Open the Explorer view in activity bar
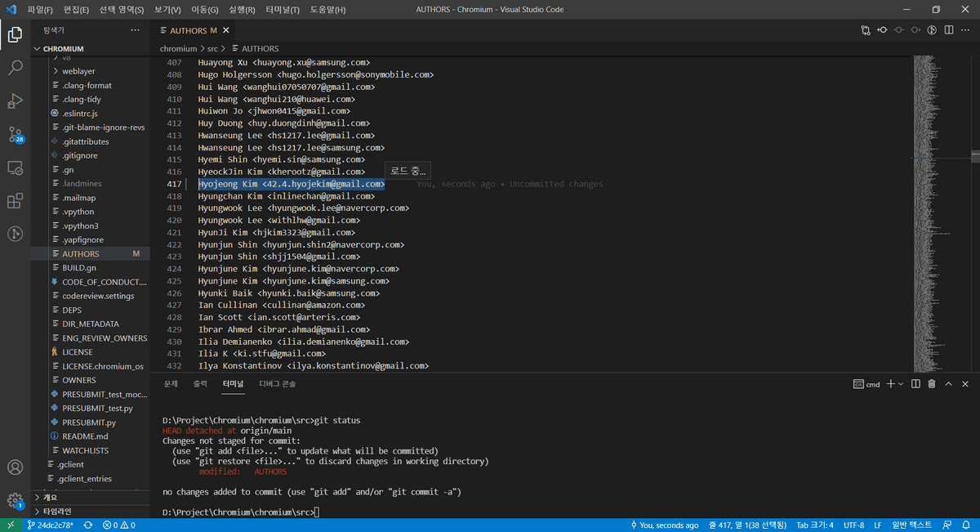Viewport: 980px width, 532px height. (x=15, y=34)
